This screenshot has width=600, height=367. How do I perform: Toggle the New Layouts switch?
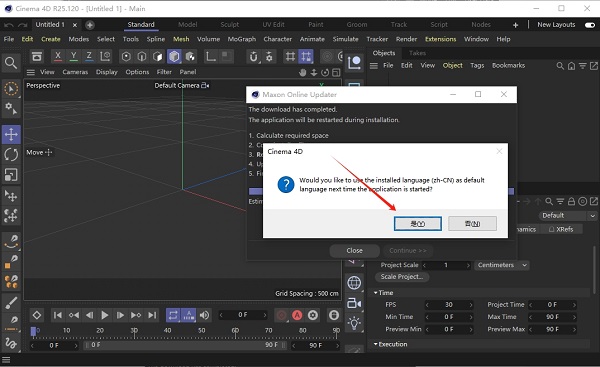[x=590, y=25]
